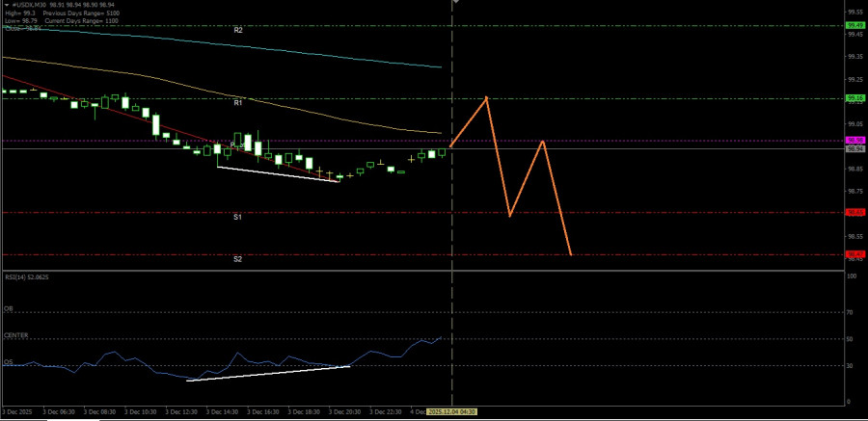The width and height of the screenshot is (868, 421).
Task: Click the S2 pivot label
Action: pos(237,259)
